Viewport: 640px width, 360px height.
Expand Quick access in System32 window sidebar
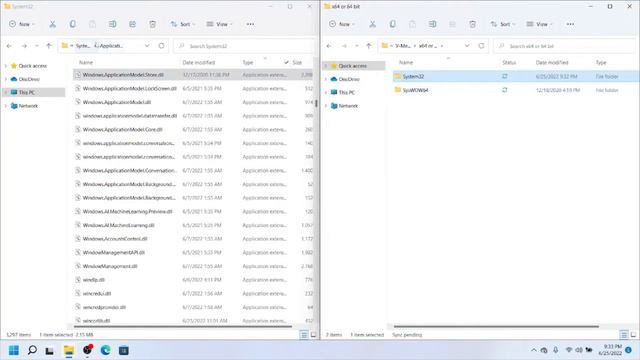tap(6, 66)
